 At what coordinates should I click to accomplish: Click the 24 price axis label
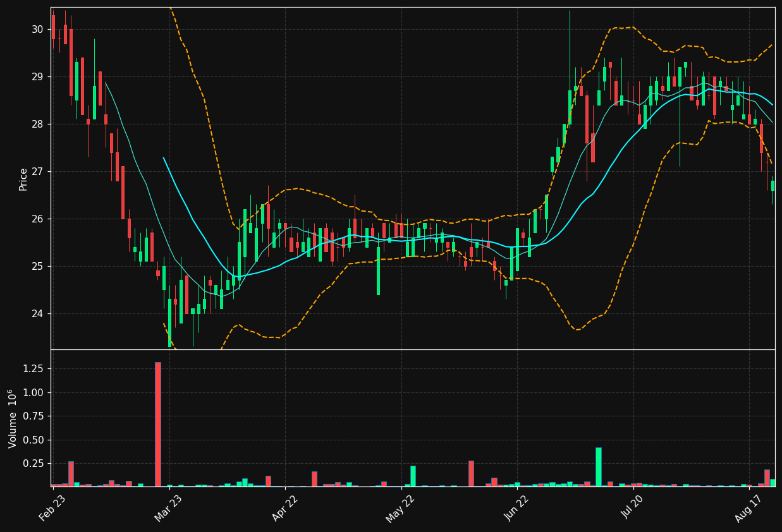(x=37, y=314)
